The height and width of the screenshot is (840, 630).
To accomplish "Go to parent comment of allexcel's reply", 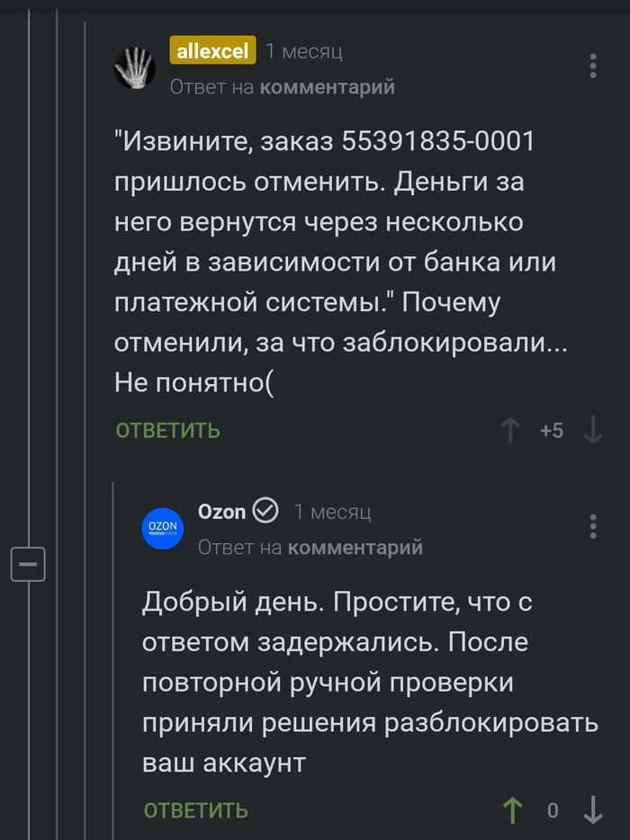I will pyautogui.click(x=327, y=86).
